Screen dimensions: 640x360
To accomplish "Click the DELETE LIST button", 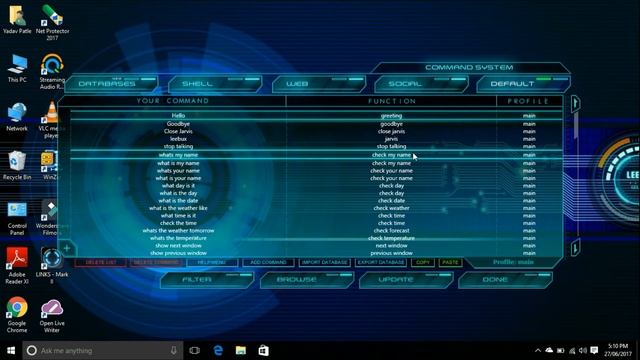I will (101, 262).
